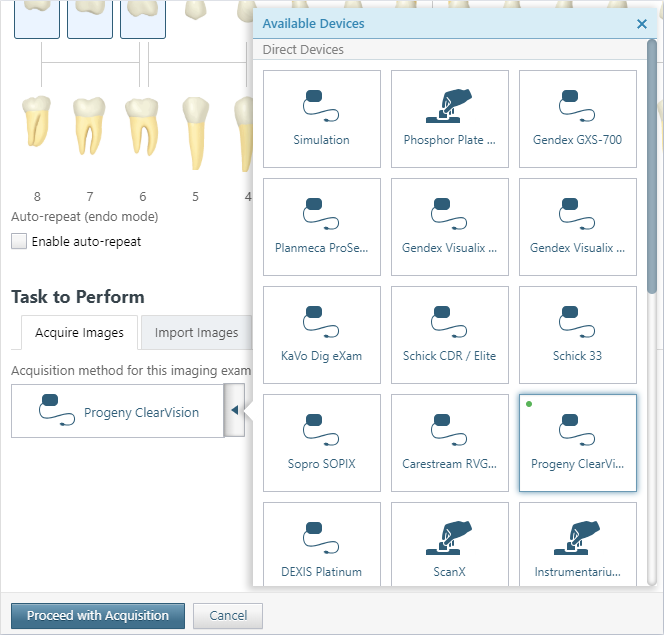Pick the Planmeca ProSe... device
The image size is (664, 635).
pos(321,227)
